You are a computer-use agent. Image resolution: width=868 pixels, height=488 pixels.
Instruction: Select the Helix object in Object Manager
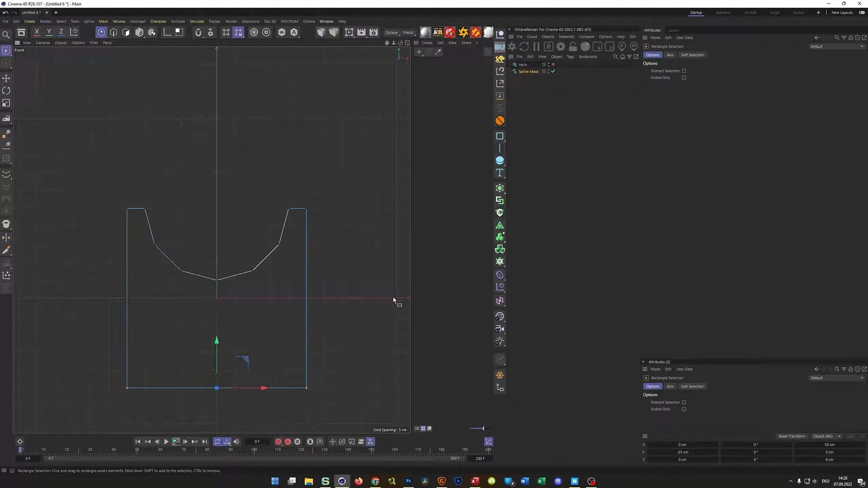click(523, 64)
